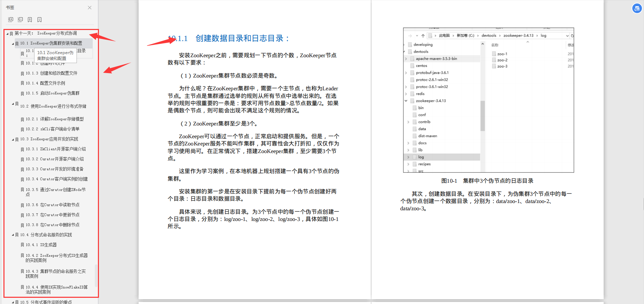644x304 pixels.
Task: Open bookmark 10.1.4 配置文件示例
Action: [x=45, y=83]
